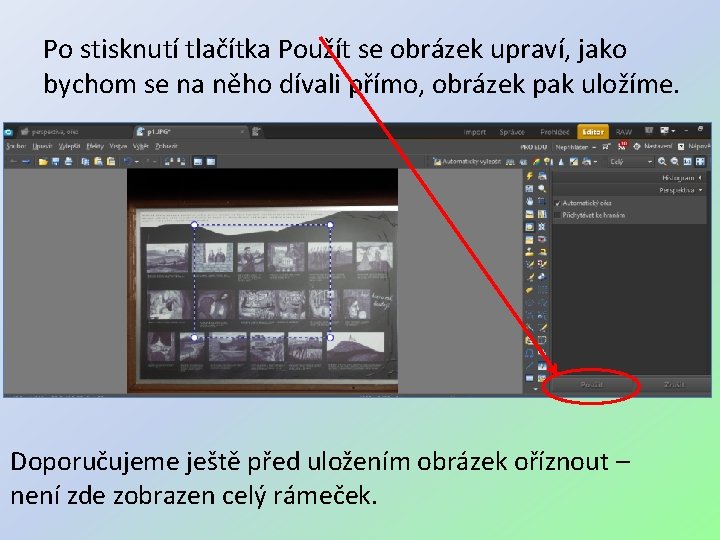The image size is (720, 540).
Task: Click the shopping cart icon
Action: 606,146
